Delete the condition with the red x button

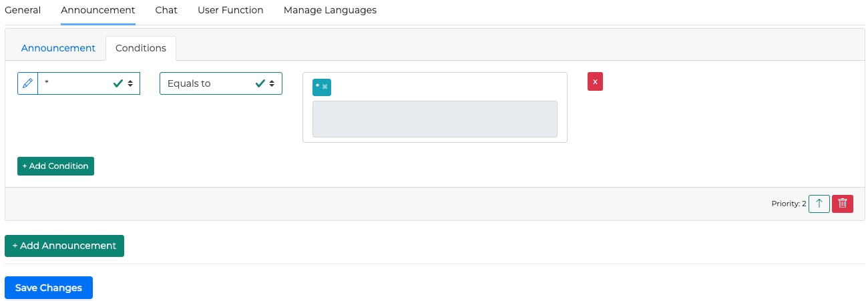click(595, 81)
